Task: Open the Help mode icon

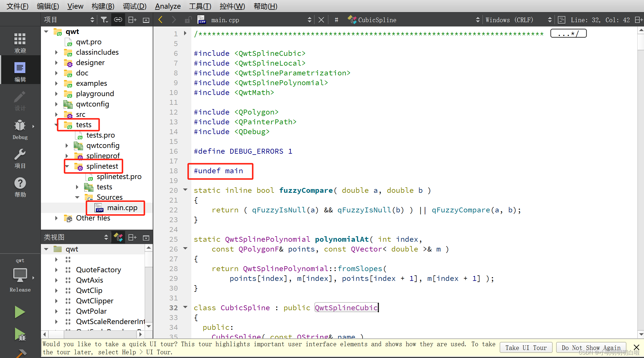Action: click(20, 187)
